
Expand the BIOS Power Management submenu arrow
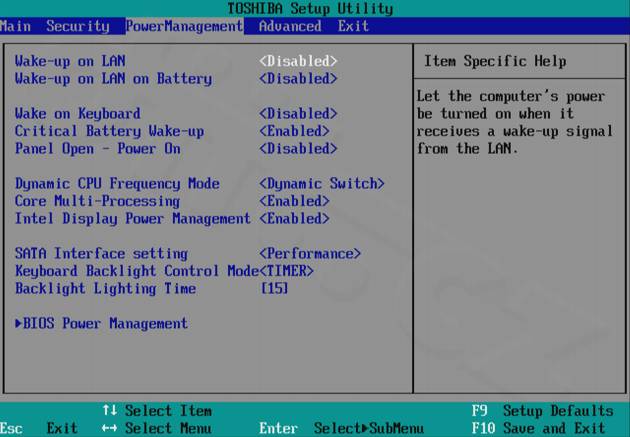pos(18,323)
